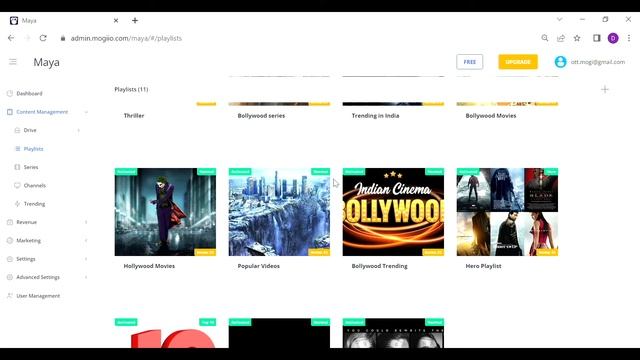Open Chrome profile D avatar
The width and height of the screenshot is (640, 360).
(613, 38)
